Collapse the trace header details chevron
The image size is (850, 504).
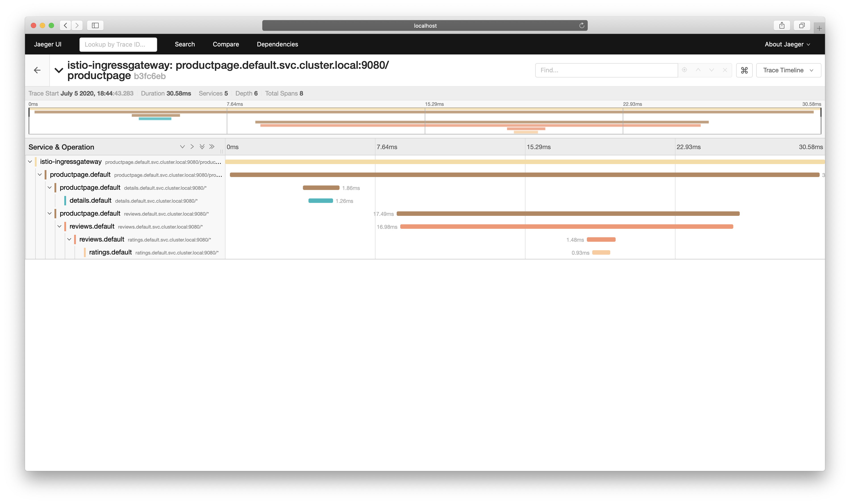point(59,70)
